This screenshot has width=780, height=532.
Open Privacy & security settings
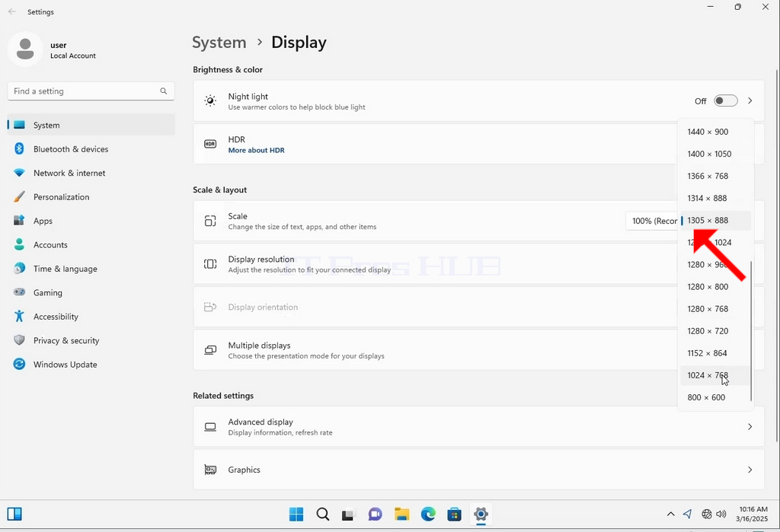click(91, 339)
